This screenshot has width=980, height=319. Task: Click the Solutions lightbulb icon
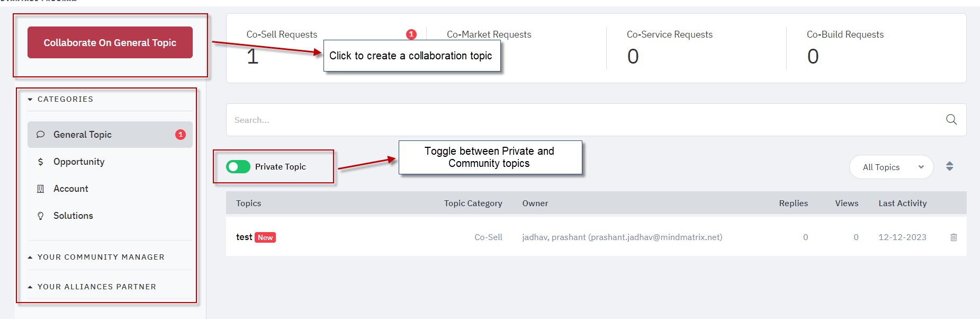tap(40, 216)
